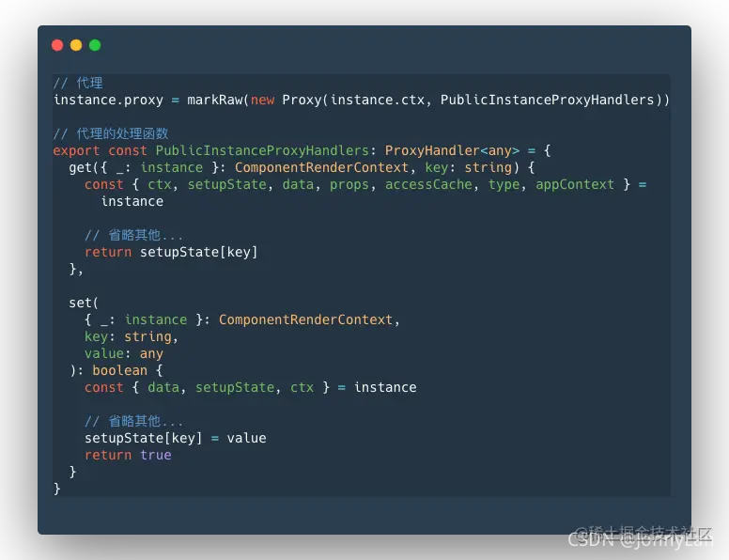729x560 pixels.
Task: Select "PublicInstanceProxyHandlers))" on the first code line
Action: click(x=555, y=100)
